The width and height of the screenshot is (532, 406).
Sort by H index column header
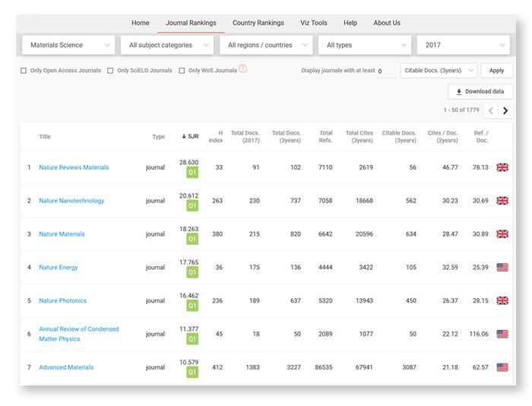point(216,136)
